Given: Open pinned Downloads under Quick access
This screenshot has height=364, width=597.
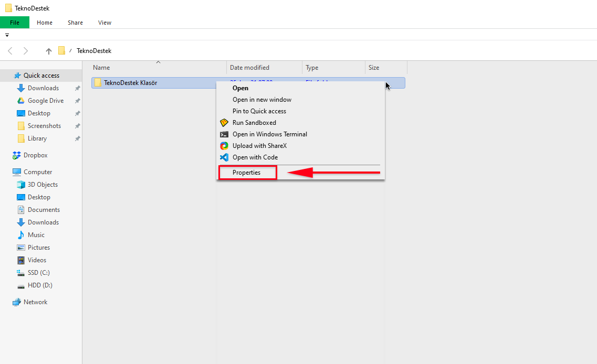Looking at the screenshot, I should (43, 88).
